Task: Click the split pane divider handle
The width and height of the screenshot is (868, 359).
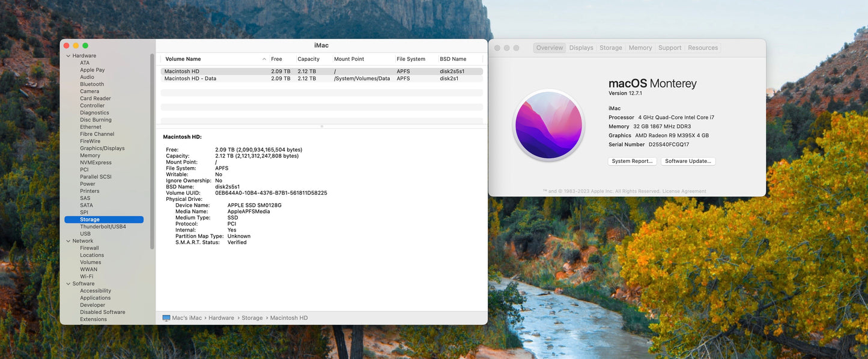Action: pyautogui.click(x=321, y=126)
